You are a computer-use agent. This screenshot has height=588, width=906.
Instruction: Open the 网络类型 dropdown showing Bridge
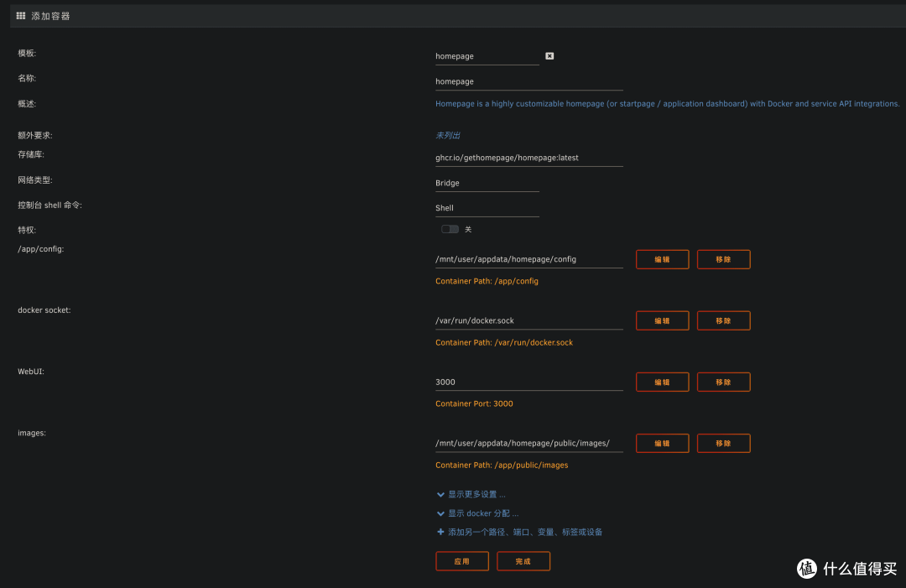[x=487, y=183]
